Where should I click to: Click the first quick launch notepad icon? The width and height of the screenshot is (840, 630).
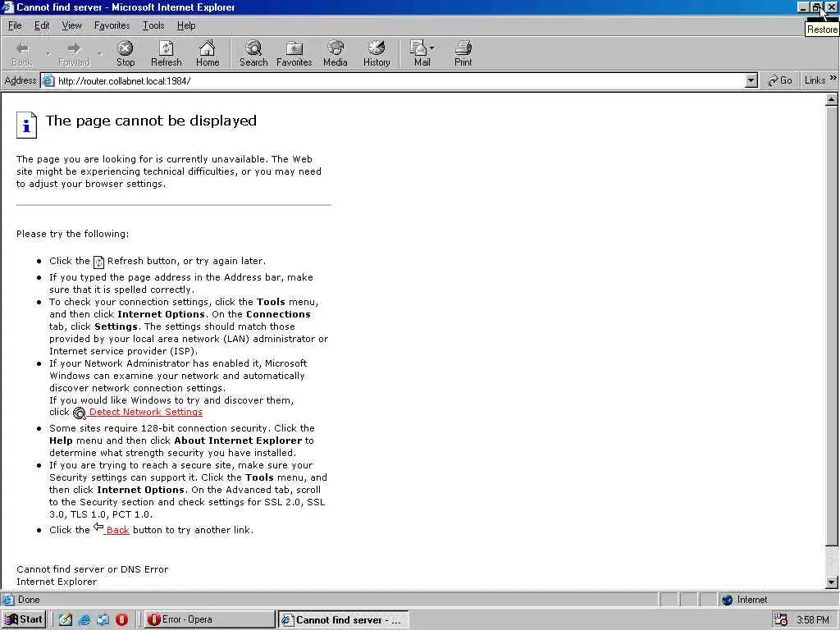click(66, 619)
